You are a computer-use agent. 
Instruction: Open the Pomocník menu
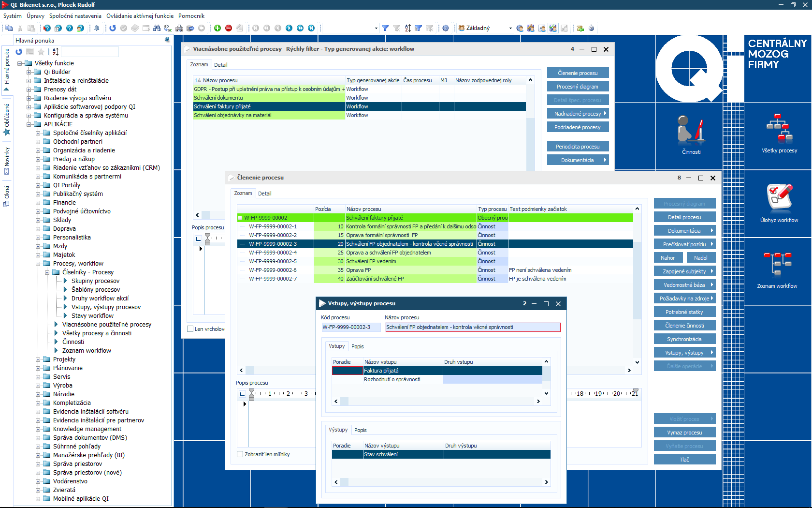coord(191,16)
